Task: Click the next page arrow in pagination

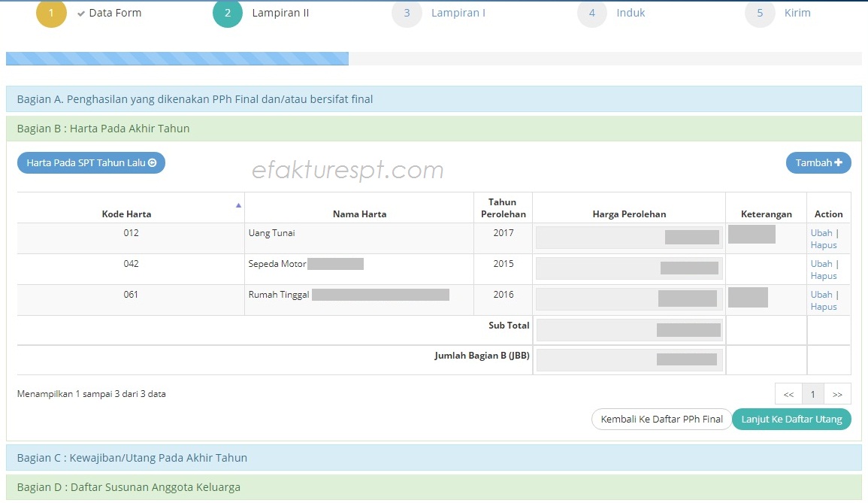Action: tap(837, 393)
